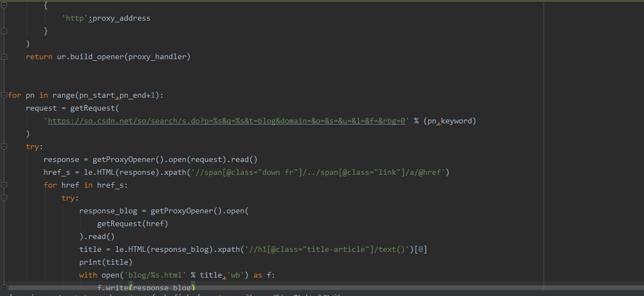Collapse inner 'try:' block above 'response_blog' line
Screen dimensions: 644x296
coord(4,198)
